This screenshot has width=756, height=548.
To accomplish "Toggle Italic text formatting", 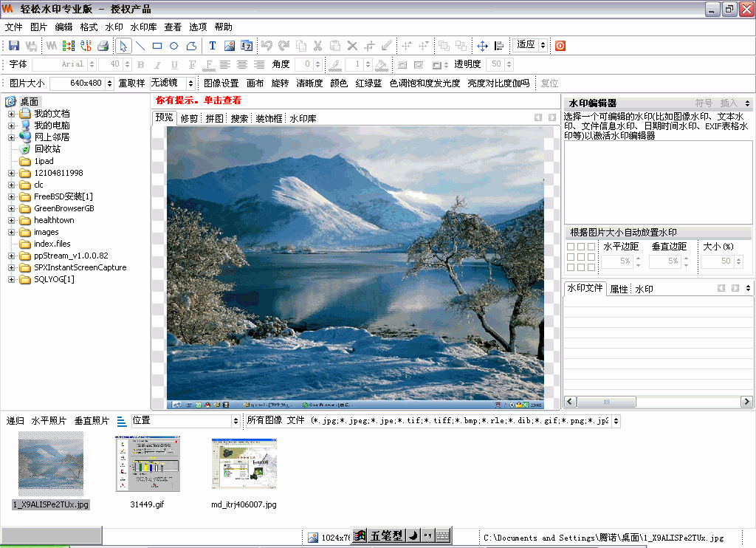I will 158,65.
